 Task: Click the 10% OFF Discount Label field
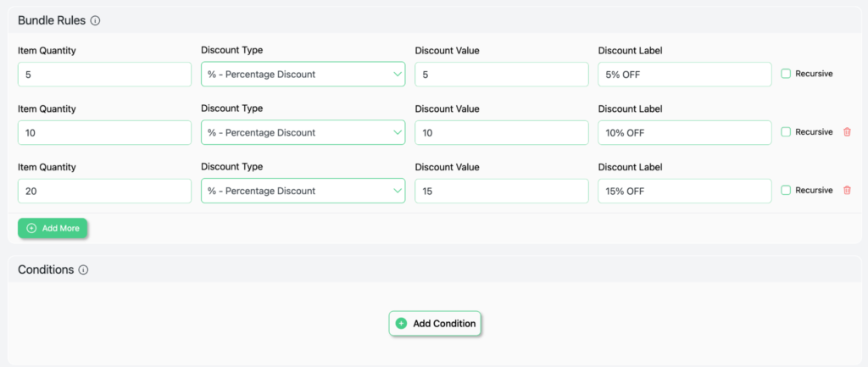684,133
